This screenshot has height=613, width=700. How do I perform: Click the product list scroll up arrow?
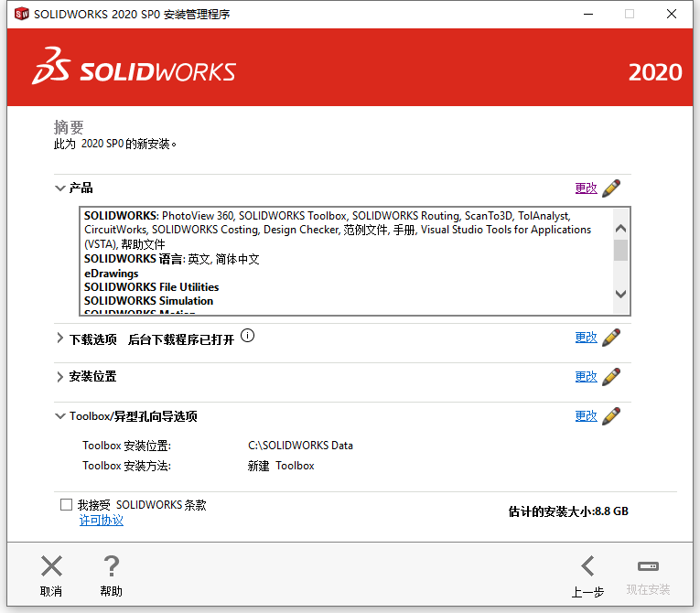(620, 229)
